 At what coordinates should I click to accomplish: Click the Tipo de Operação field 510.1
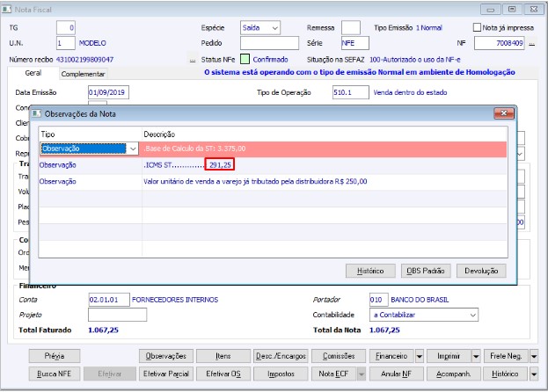click(x=351, y=92)
